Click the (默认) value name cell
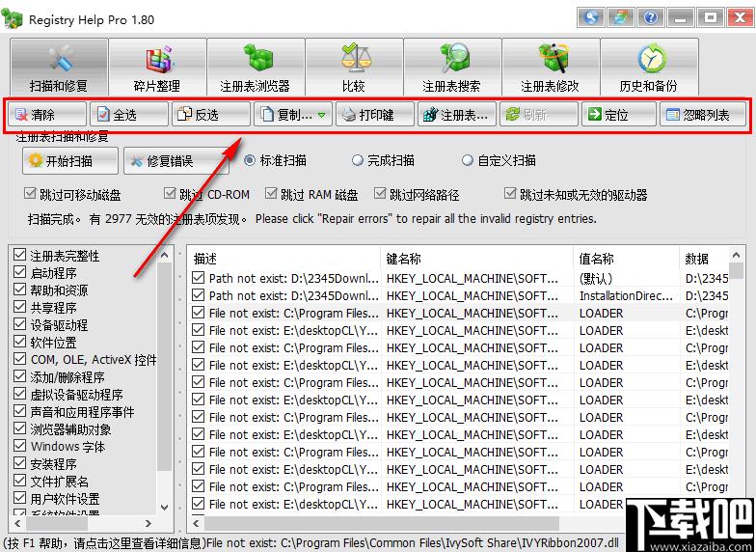756x552 pixels. [x=596, y=278]
